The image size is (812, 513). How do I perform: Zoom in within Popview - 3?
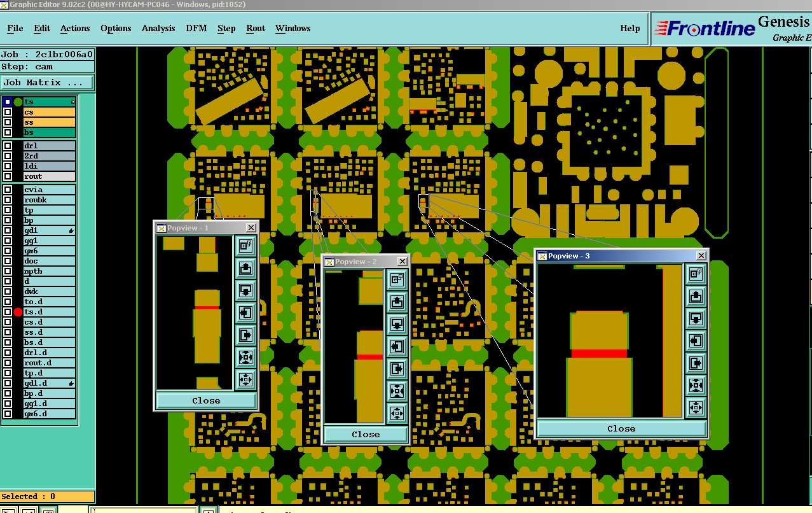click(696, 385)
